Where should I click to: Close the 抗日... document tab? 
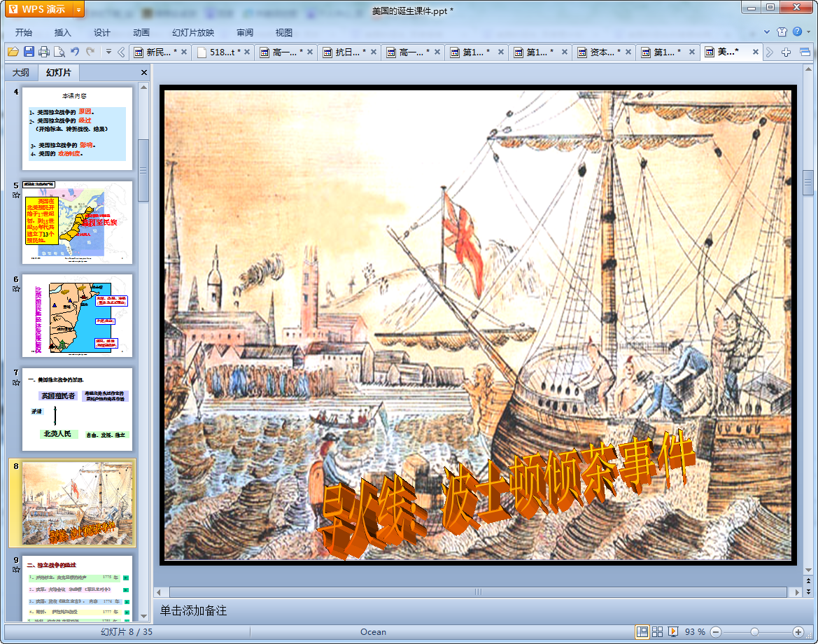coord(374,52)
